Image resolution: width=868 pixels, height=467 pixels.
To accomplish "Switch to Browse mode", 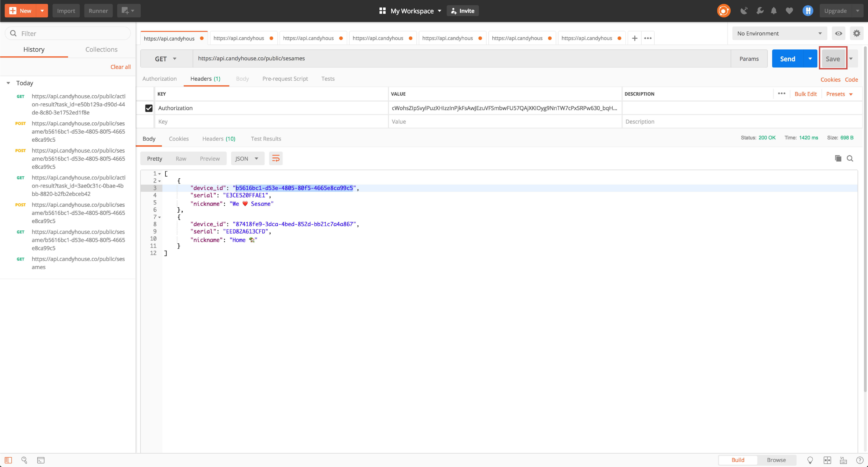I will pos(776,460).
